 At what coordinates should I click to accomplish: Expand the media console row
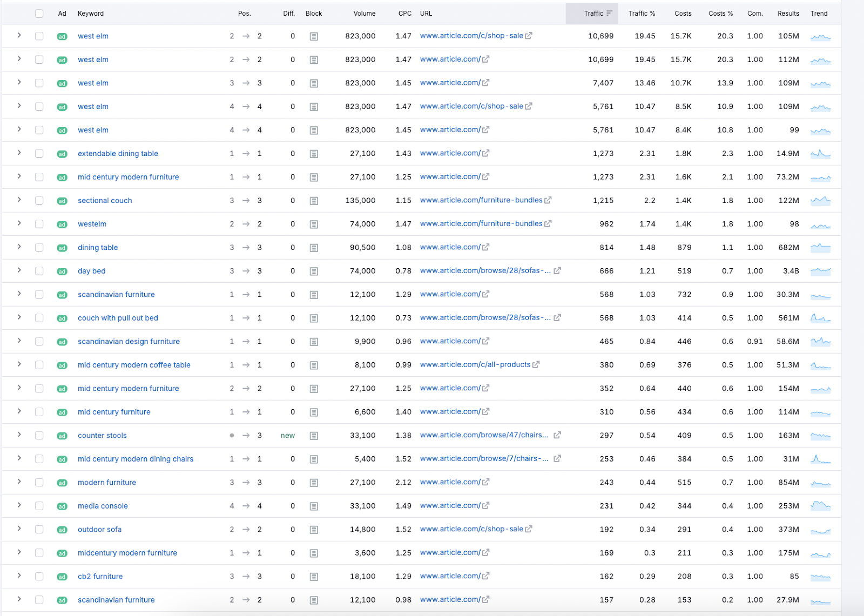[x=19, y=505]
